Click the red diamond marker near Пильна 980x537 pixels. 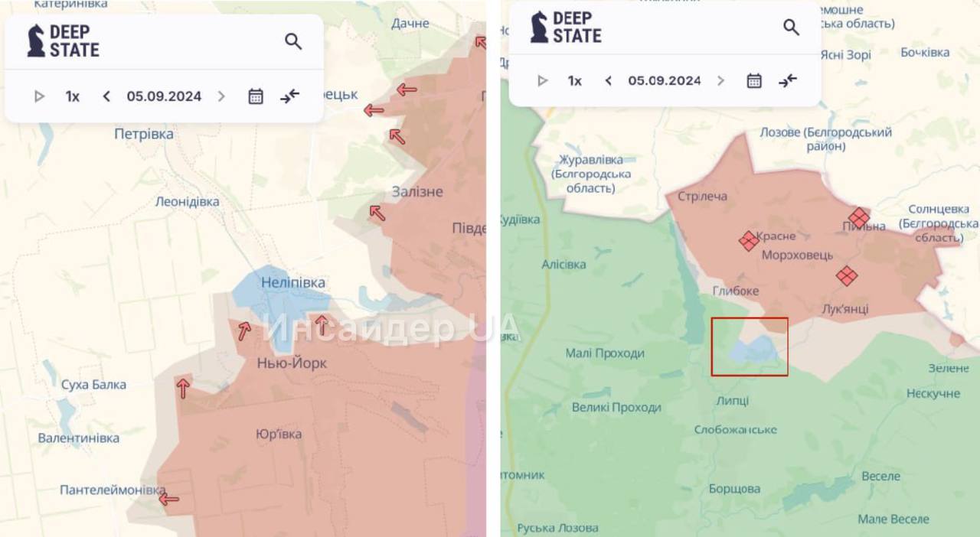pyautogui.click(x=859, y=218)
